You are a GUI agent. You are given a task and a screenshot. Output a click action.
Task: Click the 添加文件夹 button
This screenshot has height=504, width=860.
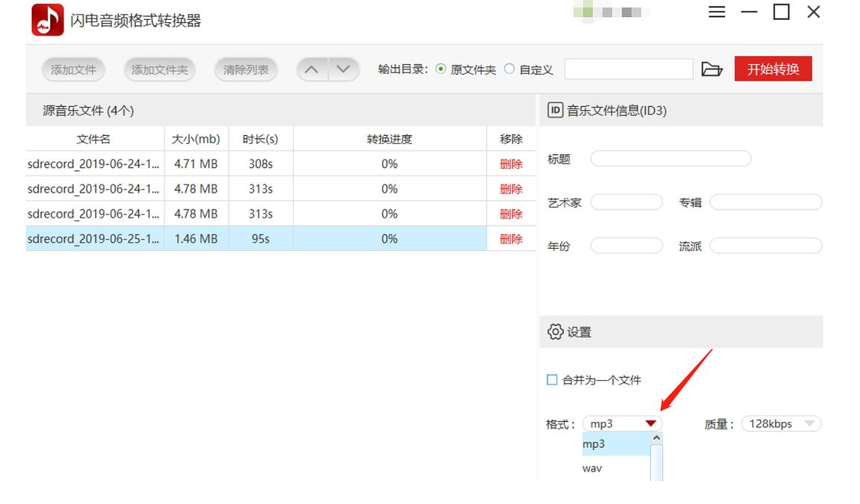(159, 69)
